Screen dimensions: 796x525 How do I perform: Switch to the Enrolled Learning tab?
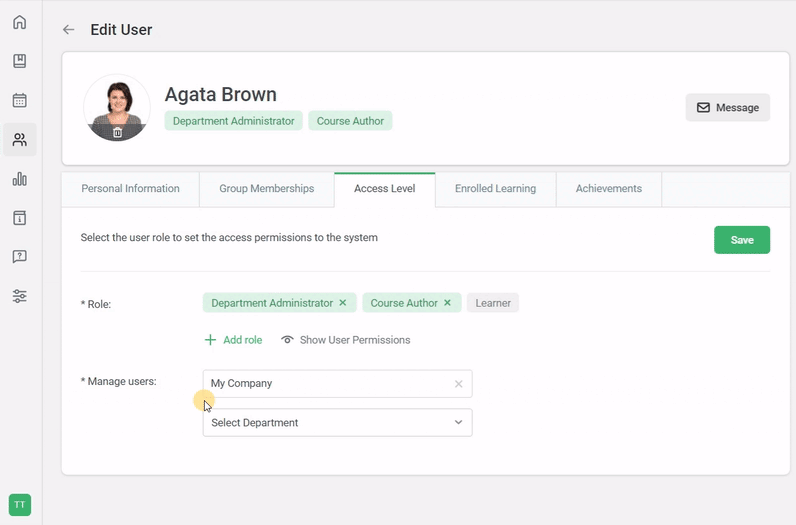coord(495,188)
